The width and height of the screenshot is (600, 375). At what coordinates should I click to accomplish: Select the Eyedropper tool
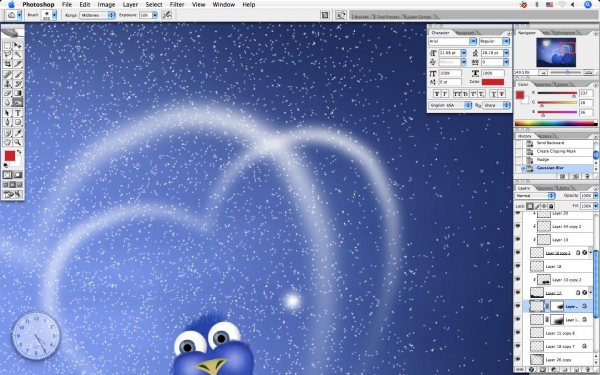[18, 133]
